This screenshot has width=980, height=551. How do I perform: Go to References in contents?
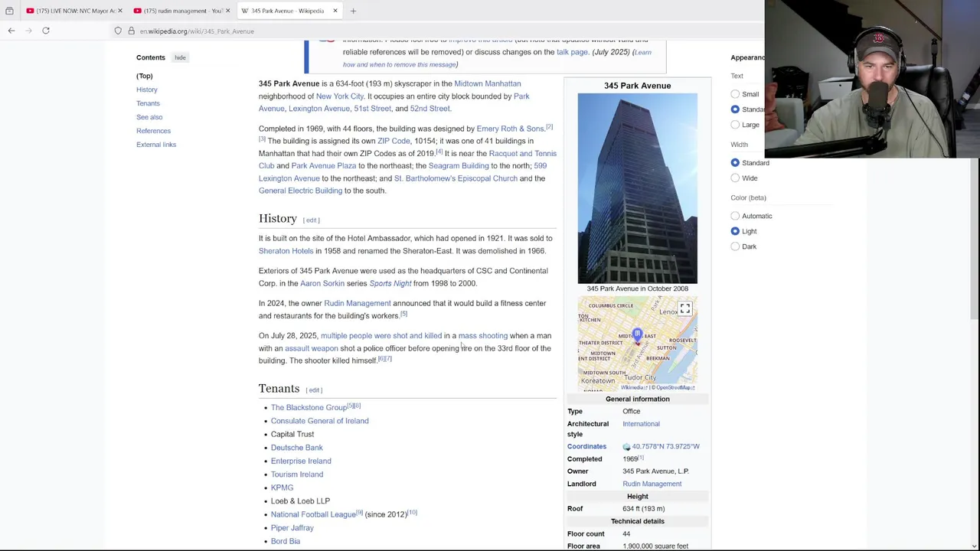coord(153,131)
